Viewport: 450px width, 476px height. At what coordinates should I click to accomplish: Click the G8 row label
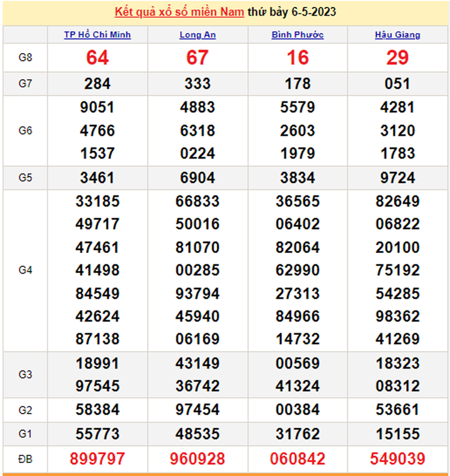pyautogui.click(x=25, y=57)
